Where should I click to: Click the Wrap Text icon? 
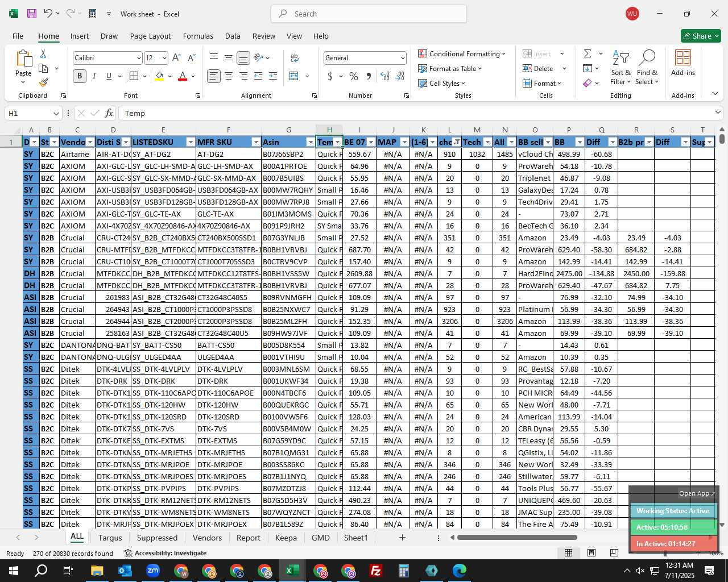click(x=295, y=58)
